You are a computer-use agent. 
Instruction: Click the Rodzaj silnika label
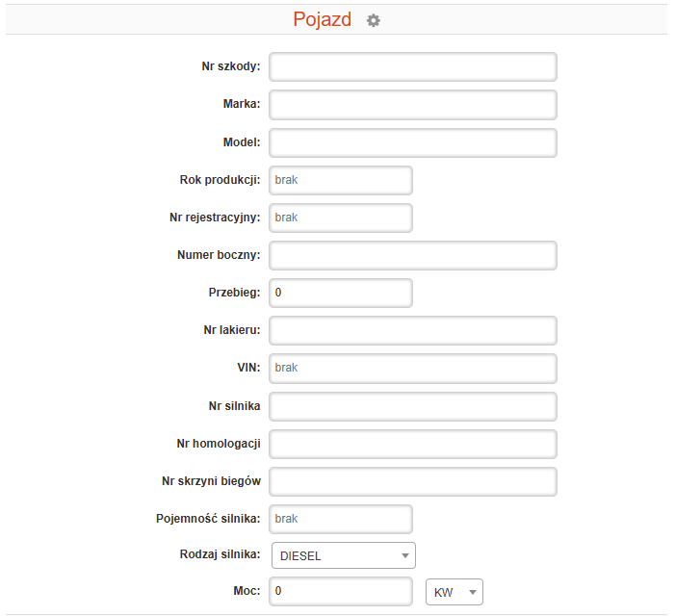pos(220,555)
